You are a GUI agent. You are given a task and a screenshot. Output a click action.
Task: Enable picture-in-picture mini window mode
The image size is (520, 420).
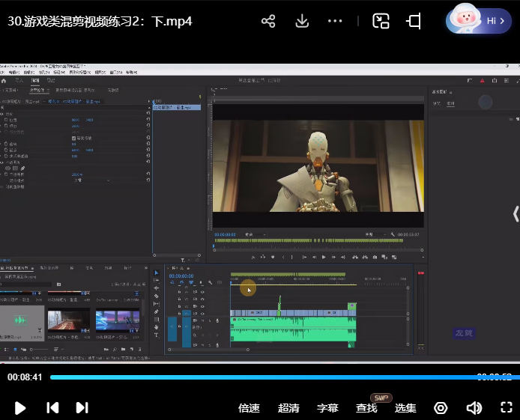coord(381,21)
